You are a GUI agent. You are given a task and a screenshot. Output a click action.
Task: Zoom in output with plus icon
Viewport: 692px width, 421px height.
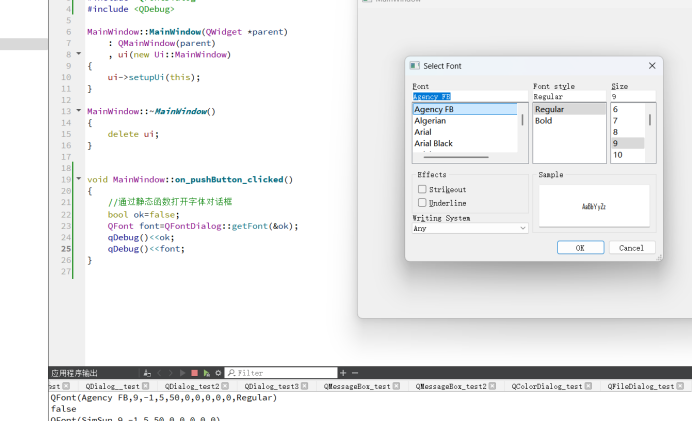[x=343, y=373]
